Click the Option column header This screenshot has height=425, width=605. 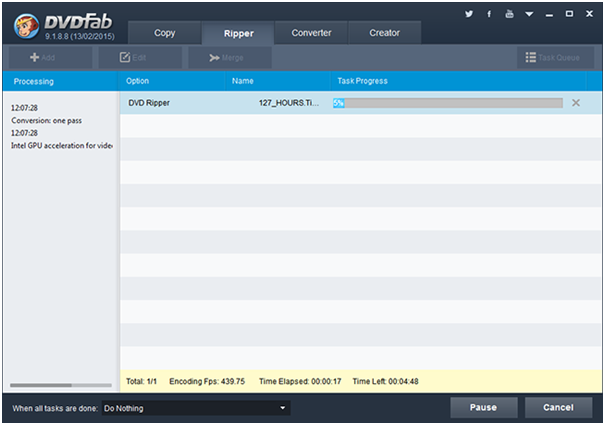(172, 81)
